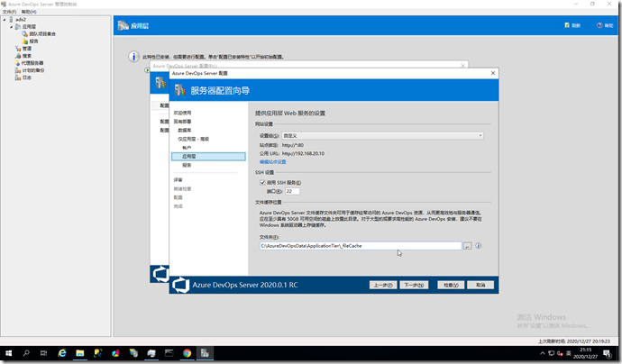Open File Explorer from the taskbar

click(79, 353)
